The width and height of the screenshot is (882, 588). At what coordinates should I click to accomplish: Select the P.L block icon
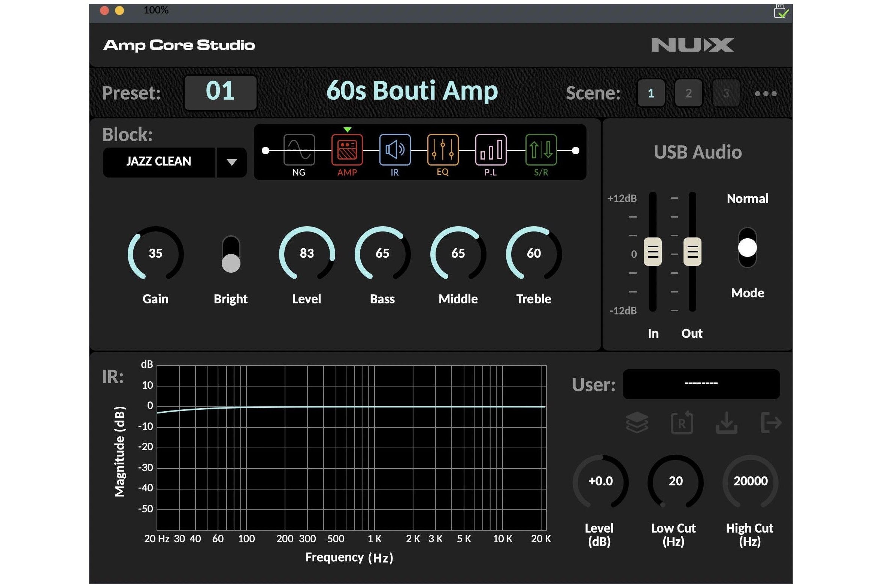[491, 150]
